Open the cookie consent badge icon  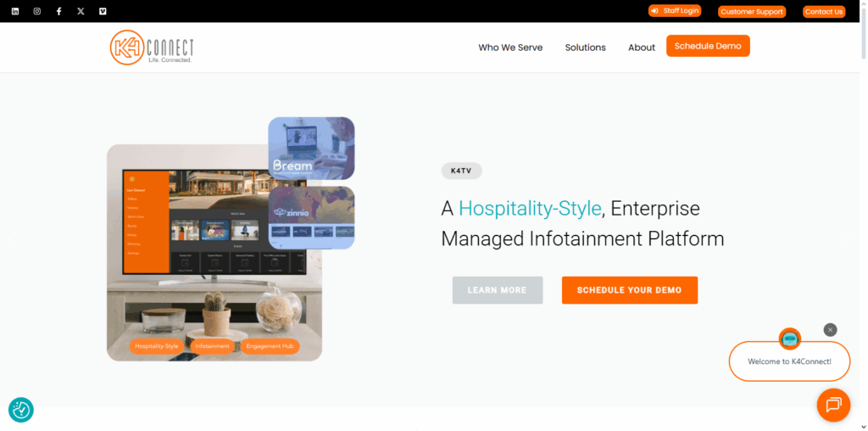pos(21,410)
